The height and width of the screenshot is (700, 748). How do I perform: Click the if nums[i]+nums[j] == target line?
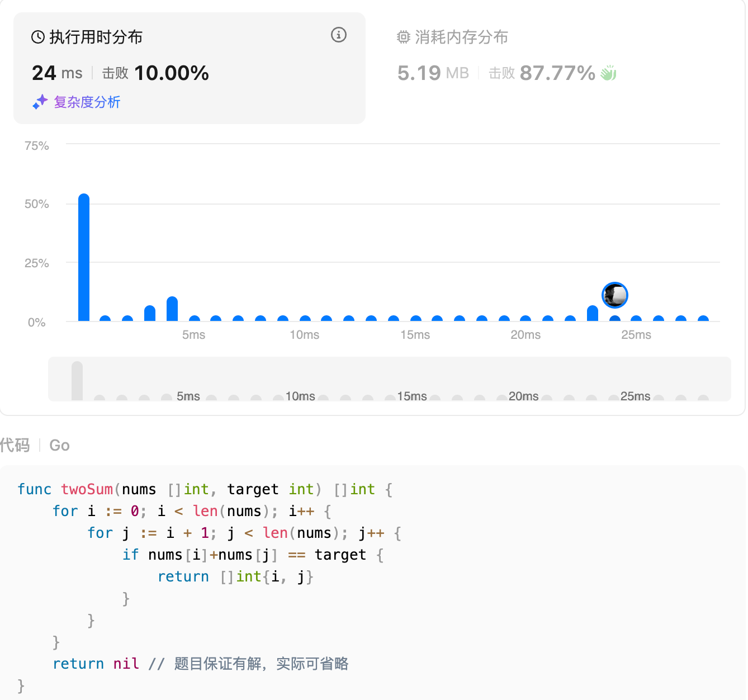(x=253, y=555)
